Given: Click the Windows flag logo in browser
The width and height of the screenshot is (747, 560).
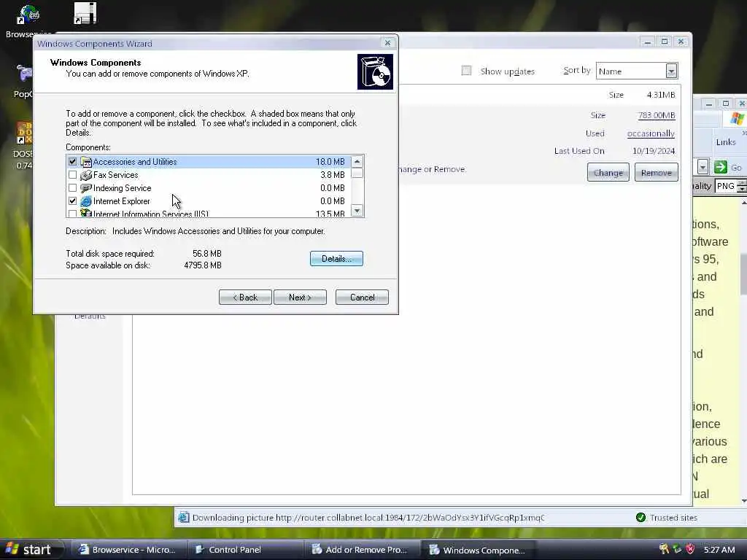Looking at the screenshot, I should coord(737,118).
